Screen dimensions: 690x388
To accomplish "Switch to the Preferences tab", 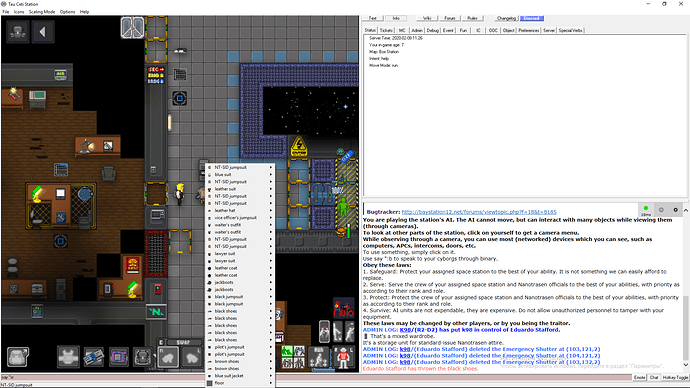I will [x=529, y=30].
